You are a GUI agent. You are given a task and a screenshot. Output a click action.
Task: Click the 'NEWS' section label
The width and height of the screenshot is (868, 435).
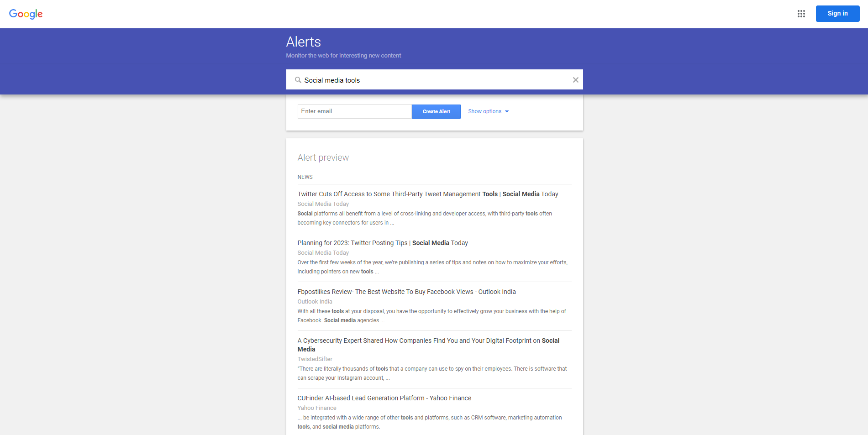[x=305, y=177]
